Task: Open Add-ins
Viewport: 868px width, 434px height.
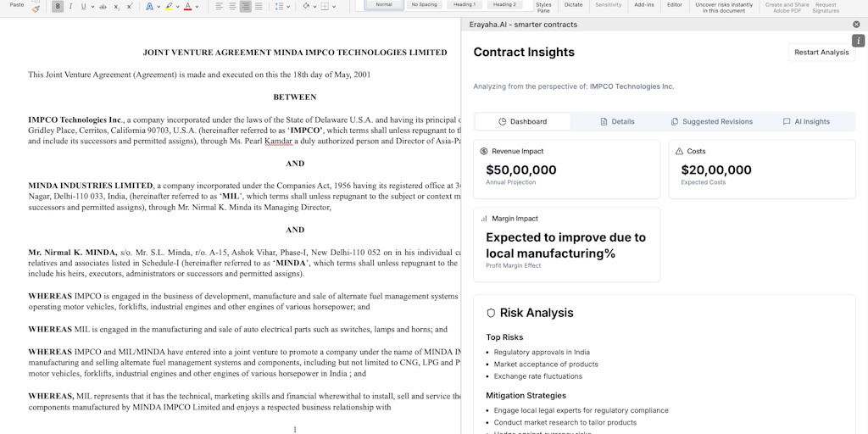Action: (644, 4)
